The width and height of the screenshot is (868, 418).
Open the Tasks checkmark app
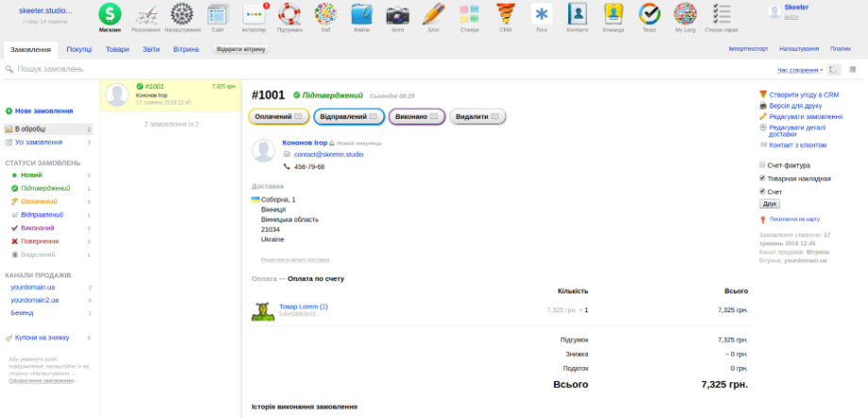pyautogui.click(x=649, y=15)
